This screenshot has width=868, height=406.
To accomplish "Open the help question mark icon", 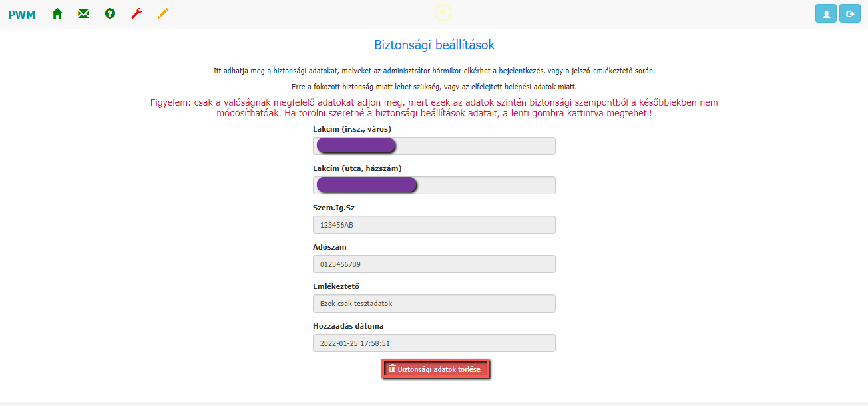I will point(110,13).
